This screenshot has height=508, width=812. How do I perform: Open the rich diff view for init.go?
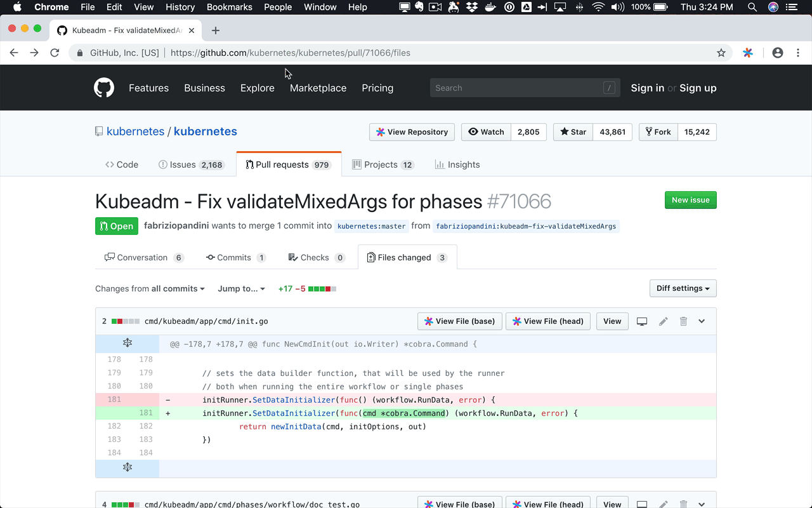click(641, 321)
